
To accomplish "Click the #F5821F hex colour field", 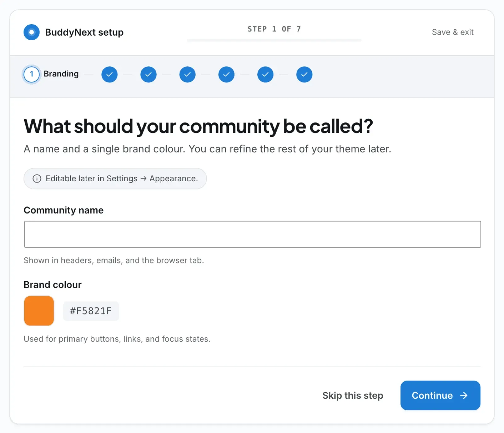I will [x=91, y=311].
